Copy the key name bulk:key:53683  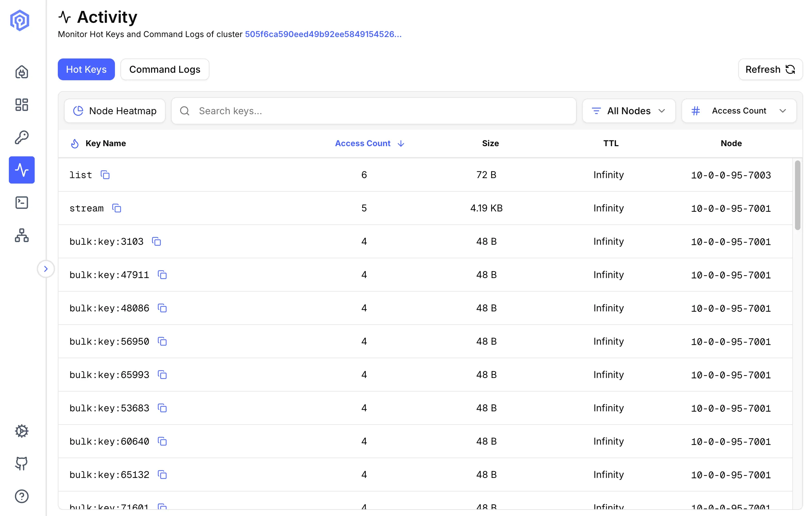coord(162,408)
